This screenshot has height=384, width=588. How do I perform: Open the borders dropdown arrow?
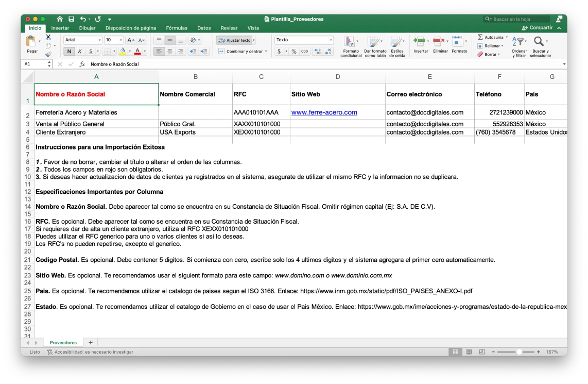114,52
